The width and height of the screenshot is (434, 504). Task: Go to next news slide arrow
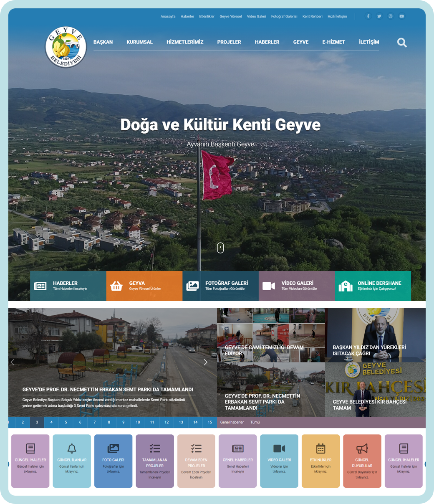pos(205,362)
